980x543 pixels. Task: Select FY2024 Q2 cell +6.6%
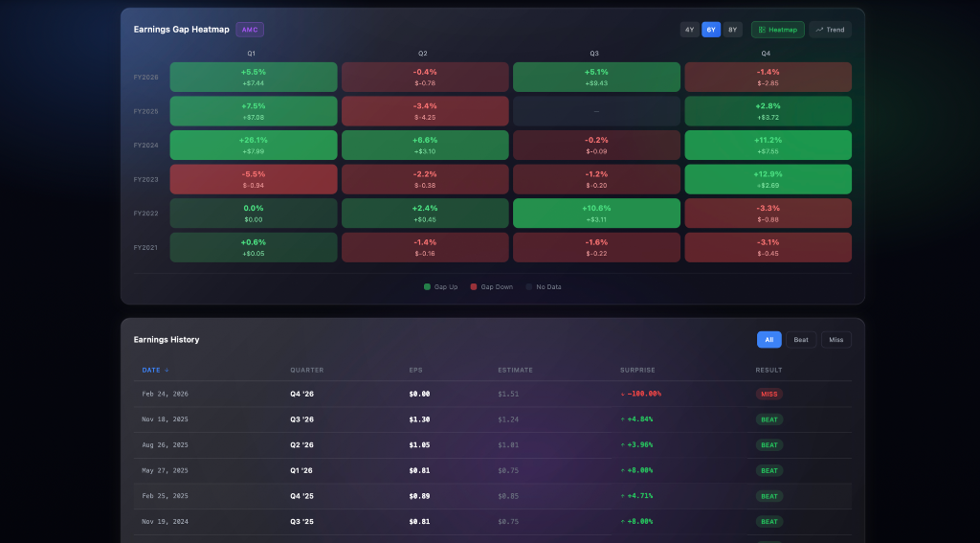pos(425,146)
